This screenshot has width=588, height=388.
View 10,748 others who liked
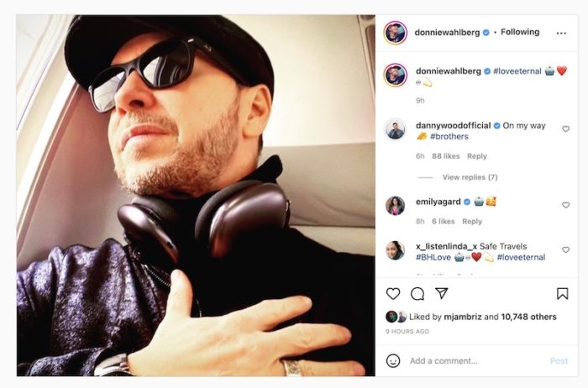pos(528,317)
